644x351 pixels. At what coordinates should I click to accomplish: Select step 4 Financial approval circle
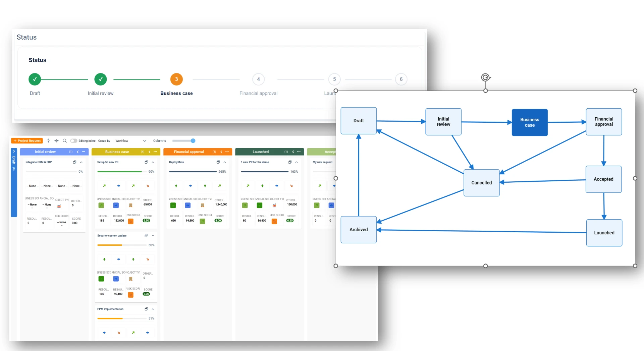point(258,79)
